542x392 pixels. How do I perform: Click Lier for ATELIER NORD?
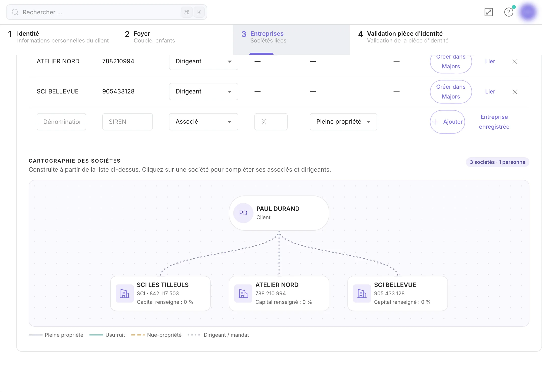[x=490, y=61]
